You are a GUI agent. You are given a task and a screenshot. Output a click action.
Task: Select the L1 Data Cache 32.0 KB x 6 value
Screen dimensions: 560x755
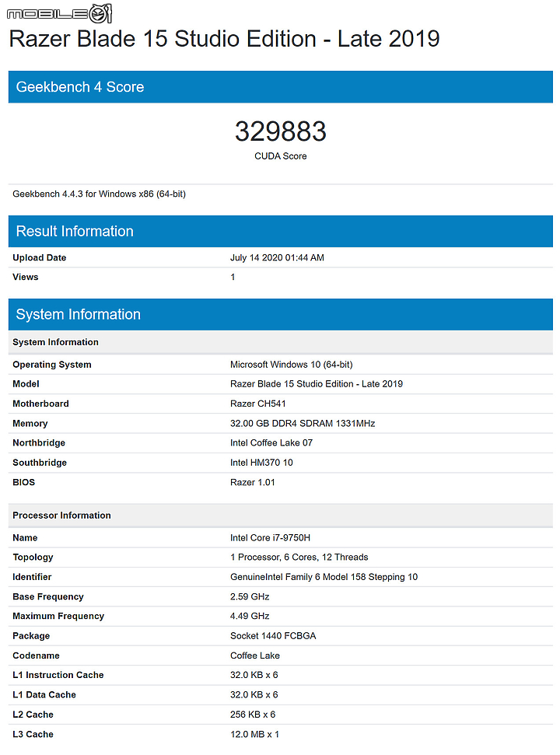click(254, 695)
